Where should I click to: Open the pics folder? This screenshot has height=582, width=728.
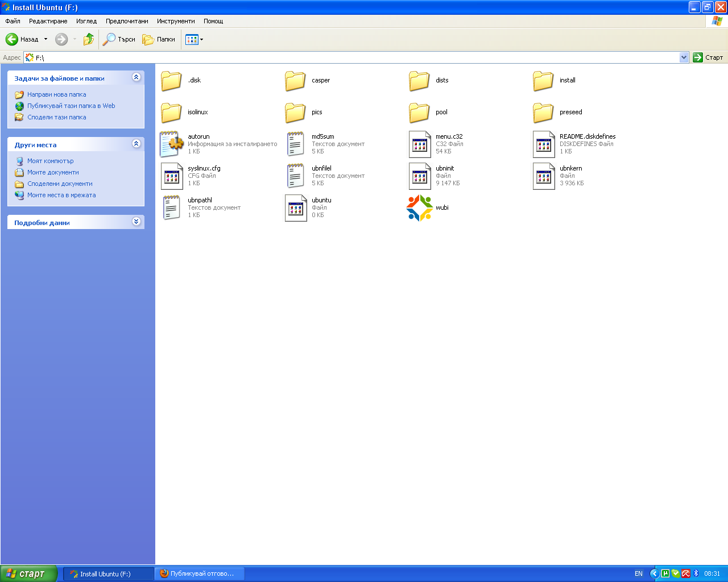[x=304, y=113]
